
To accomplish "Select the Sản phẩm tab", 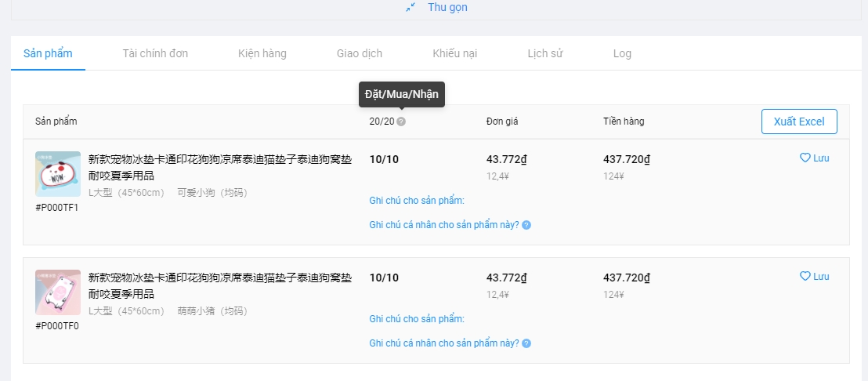I will coord(48,53).
